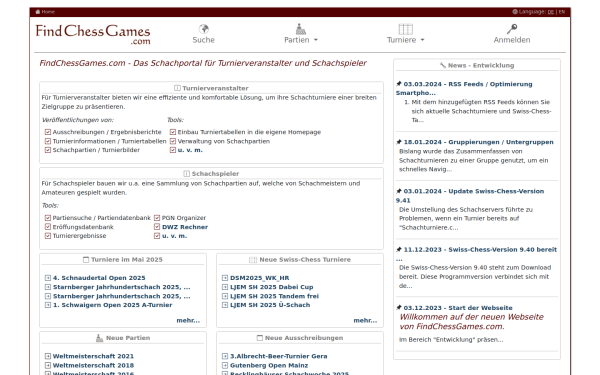The image size is (600, 375).
Task: Click pin icon beside 18.01.2024 Gruppierungen news
Action: coord(399,142)
